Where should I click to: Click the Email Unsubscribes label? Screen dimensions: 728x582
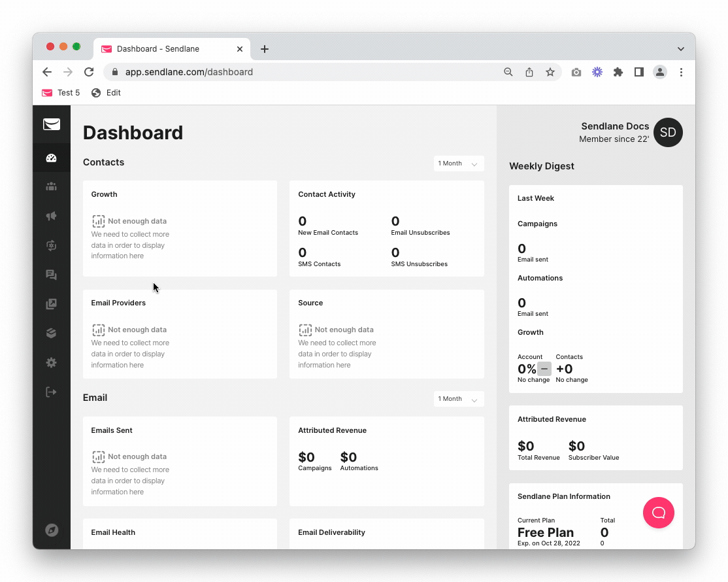[420, 233]
